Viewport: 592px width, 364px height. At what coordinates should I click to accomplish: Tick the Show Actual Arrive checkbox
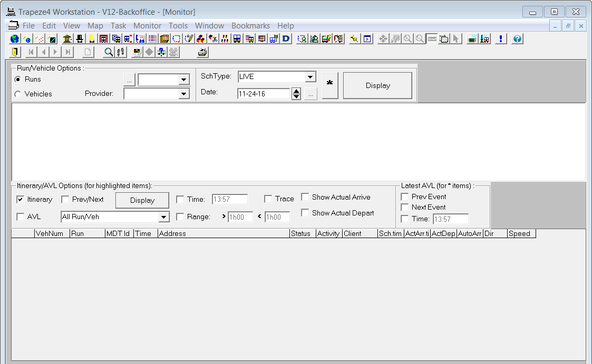pos(305,197)
